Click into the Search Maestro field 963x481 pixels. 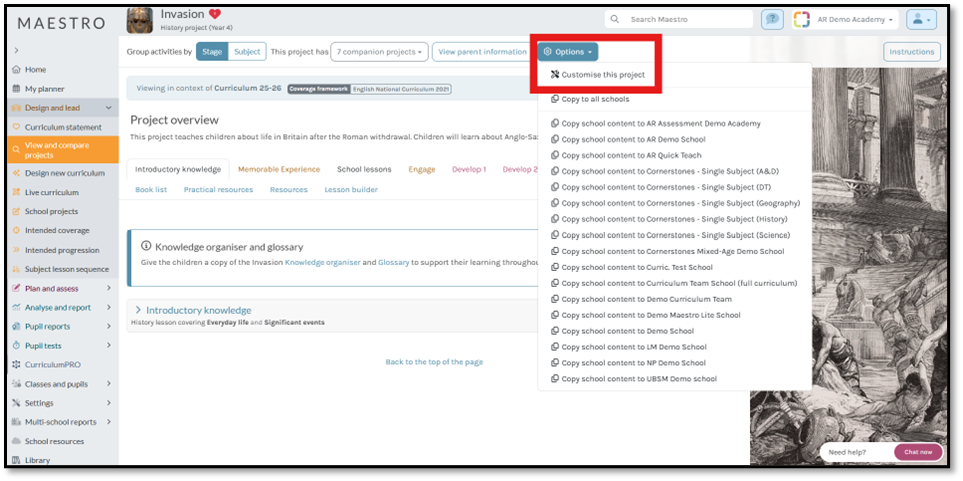pos(688,19)
